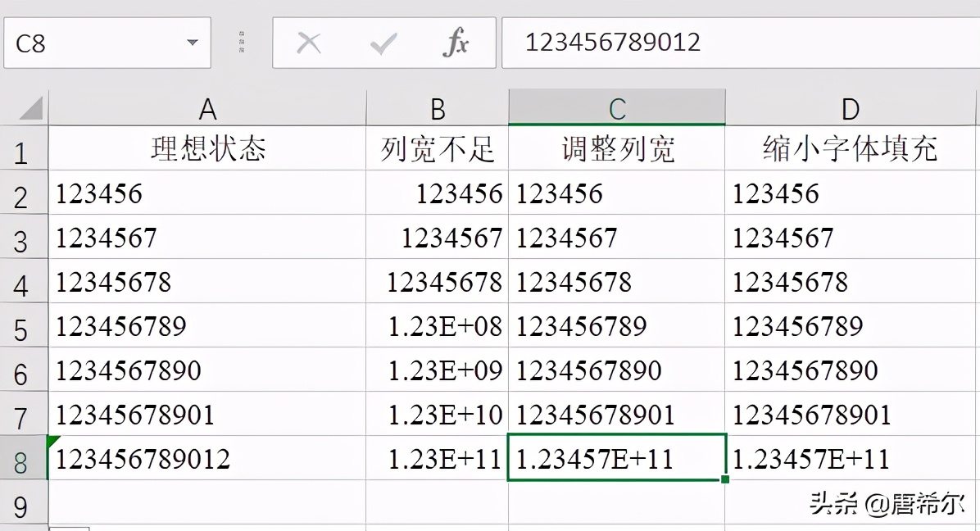Screen dimensions: 980x531
Task: Click cell A5 containing 123456789
Action: click(x=207, y=326)
